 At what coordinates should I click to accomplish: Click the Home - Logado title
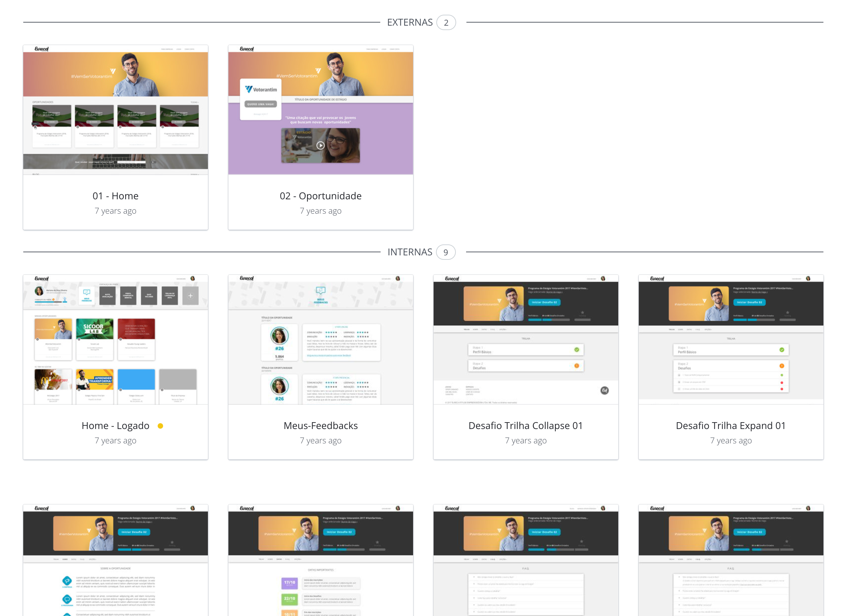point(116,426)
